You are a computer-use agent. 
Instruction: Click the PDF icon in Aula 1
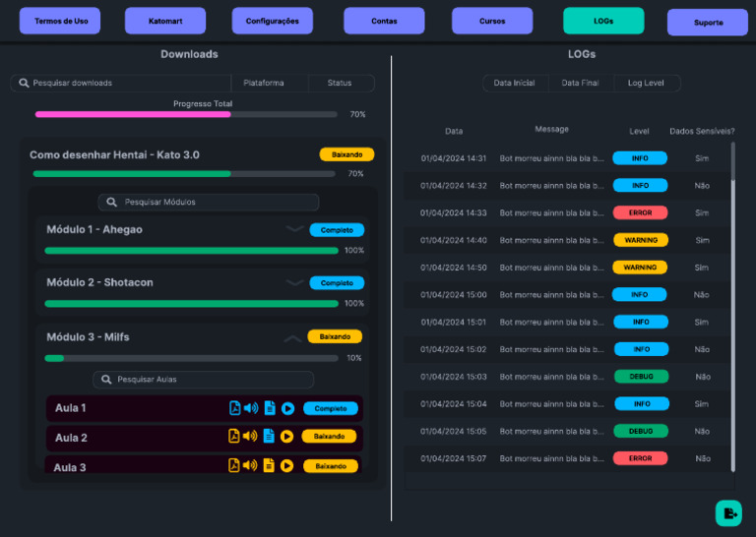coord(235,408)
